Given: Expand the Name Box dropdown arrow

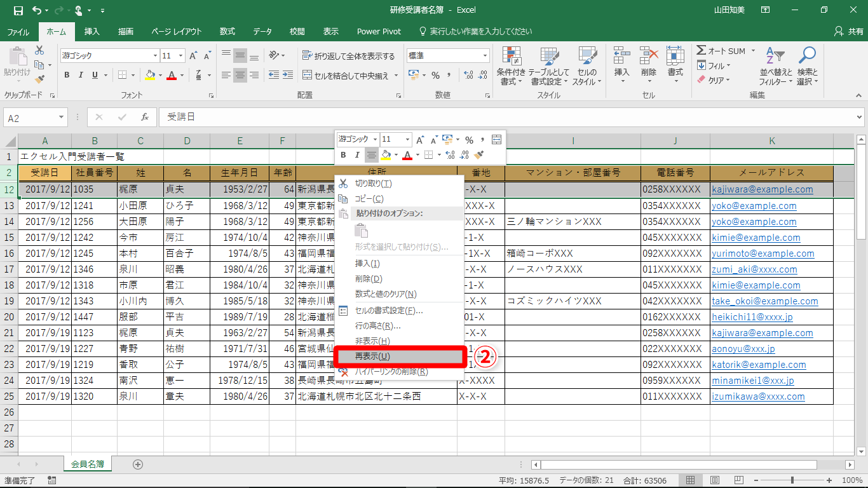Looking at the screenshot, I should pos(62,118).
